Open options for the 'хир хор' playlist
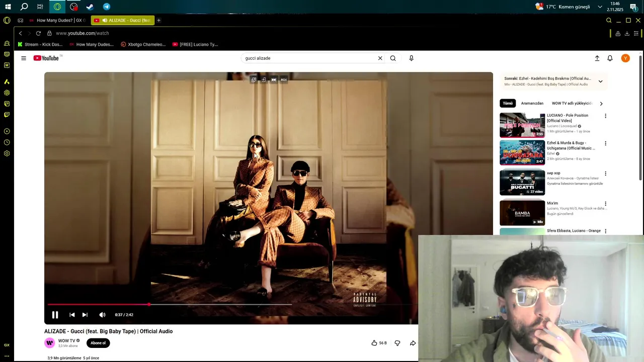This screenshot has height=362, width=644. click(x=605, y=173)
